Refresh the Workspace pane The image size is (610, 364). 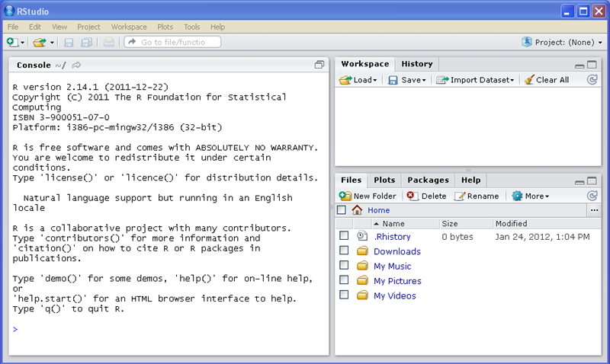(592, 79)
